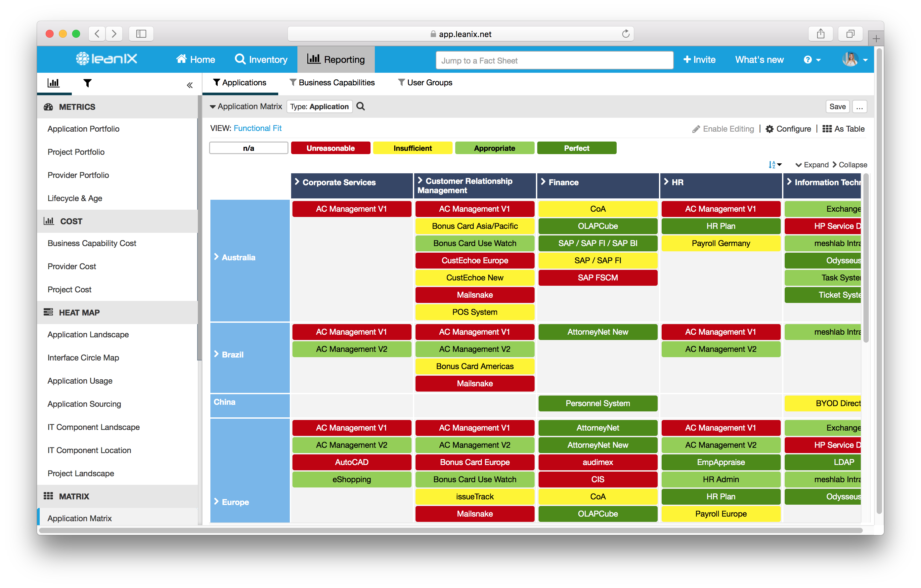
Task: Toggle the Unreasonable legend filter
Action: 330,148
